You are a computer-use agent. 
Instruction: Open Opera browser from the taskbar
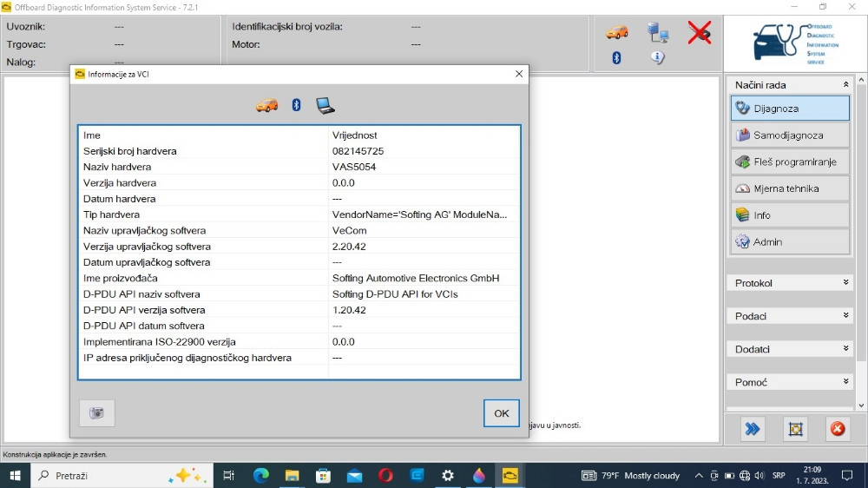point(385,475)
